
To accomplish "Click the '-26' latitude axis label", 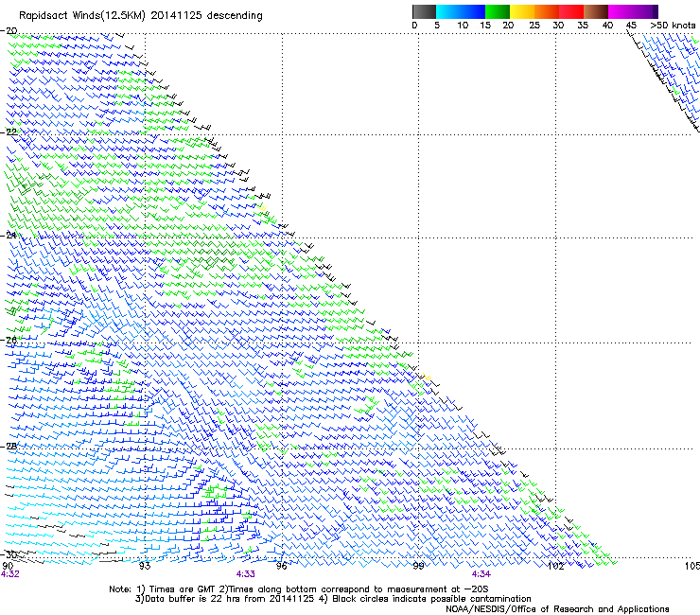I will [9, 341].
